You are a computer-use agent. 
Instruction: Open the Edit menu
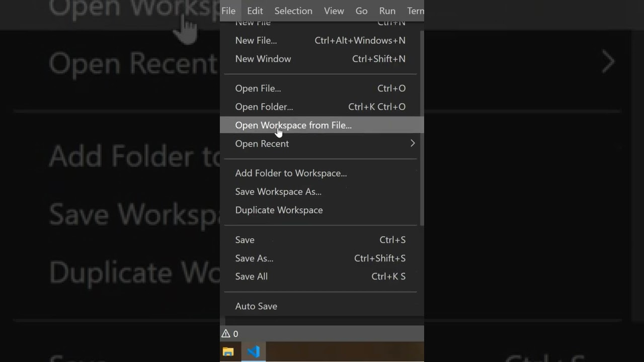(x=255, y=11)
